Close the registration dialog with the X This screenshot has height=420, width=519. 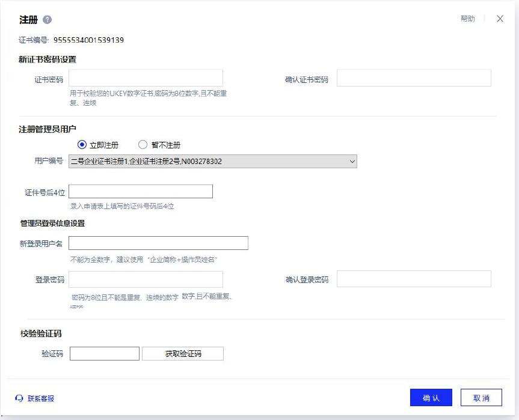(x=500, y=19)
